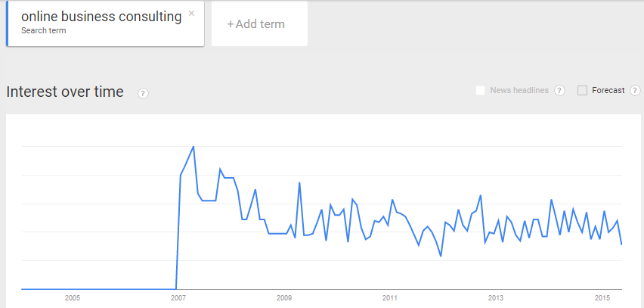The height and width of the screenshot is (308, 644).
Task: Click the + Add term button
Action: (256, 24)
